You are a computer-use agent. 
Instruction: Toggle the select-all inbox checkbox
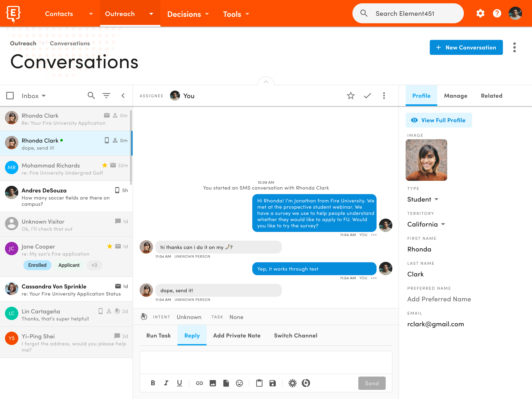pos(10,96)
